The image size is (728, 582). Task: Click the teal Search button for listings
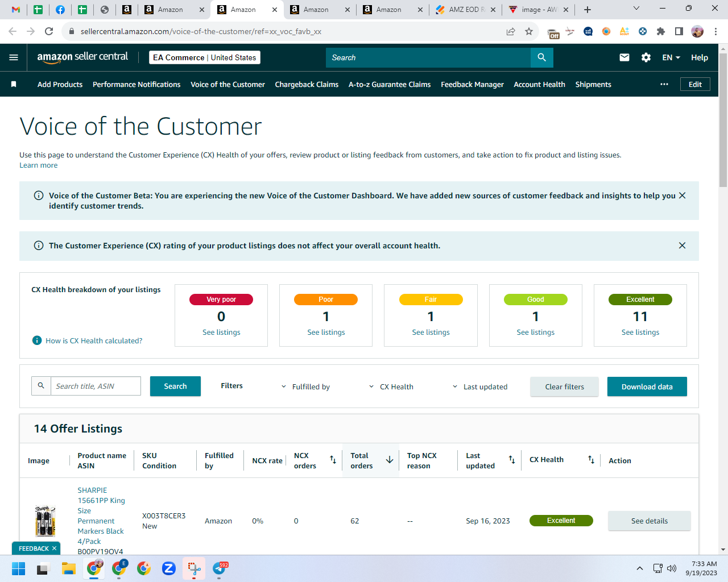coord(175,386)
